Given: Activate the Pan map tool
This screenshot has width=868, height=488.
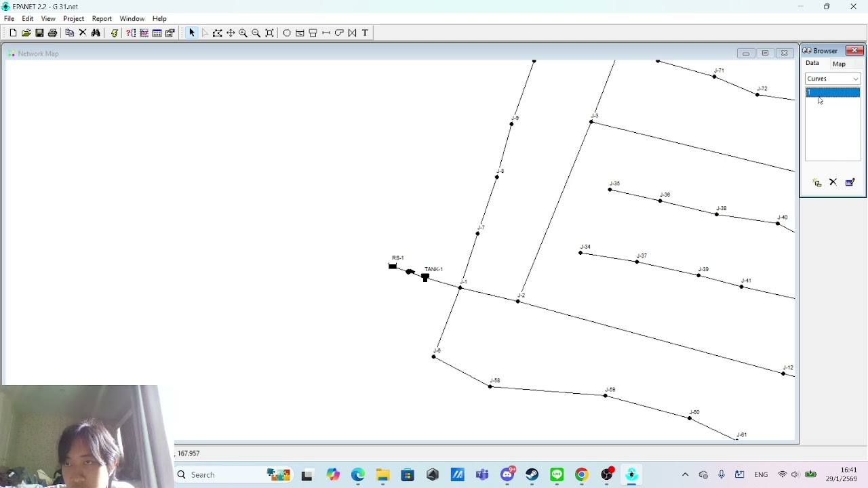Looking at the screenshot, I should [230, 33].
